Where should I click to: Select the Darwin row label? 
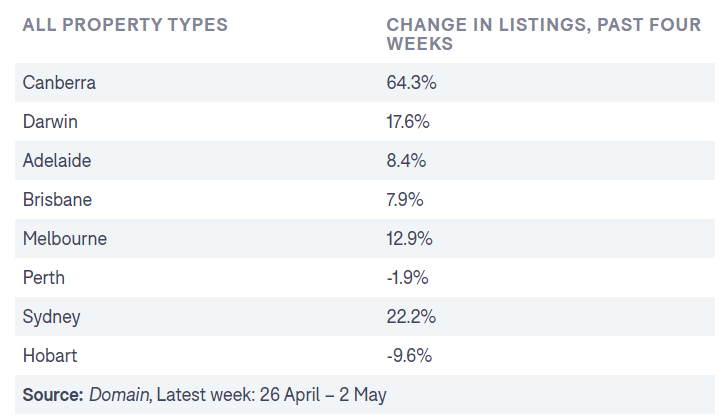(50, 122)
